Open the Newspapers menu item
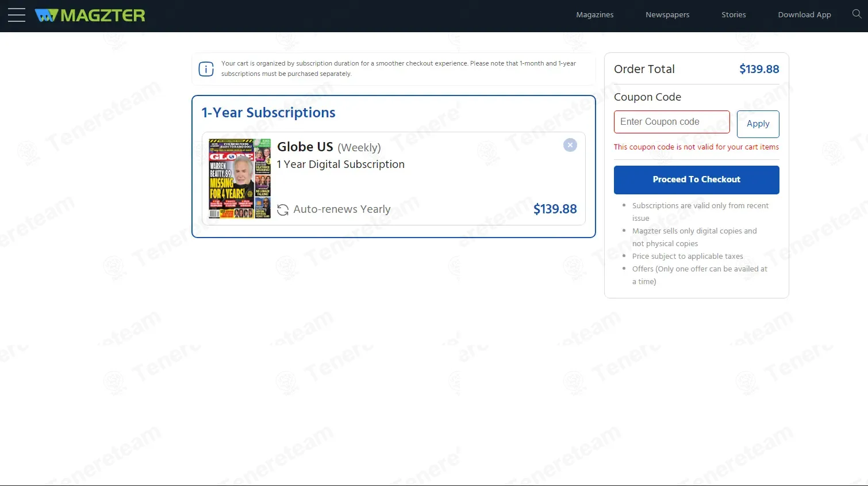The width and height of the screenshot is (868, 486). click(x=667, y=15)
